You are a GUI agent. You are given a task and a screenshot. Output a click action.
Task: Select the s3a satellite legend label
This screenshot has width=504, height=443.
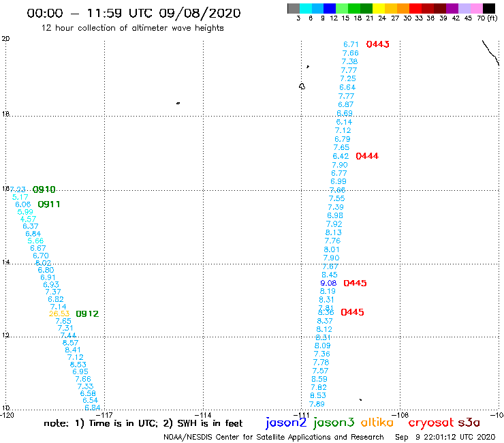pyautogui.click(x=469, y=423)
